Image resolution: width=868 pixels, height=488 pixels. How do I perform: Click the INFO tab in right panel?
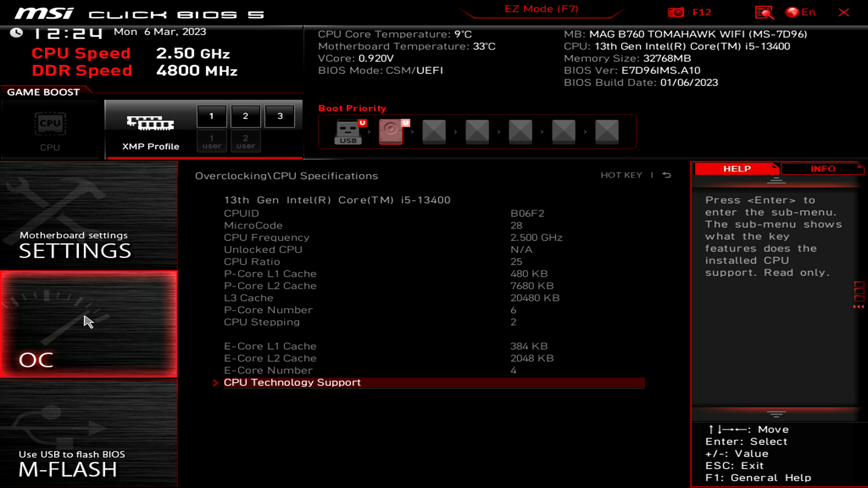coord(823,169)
